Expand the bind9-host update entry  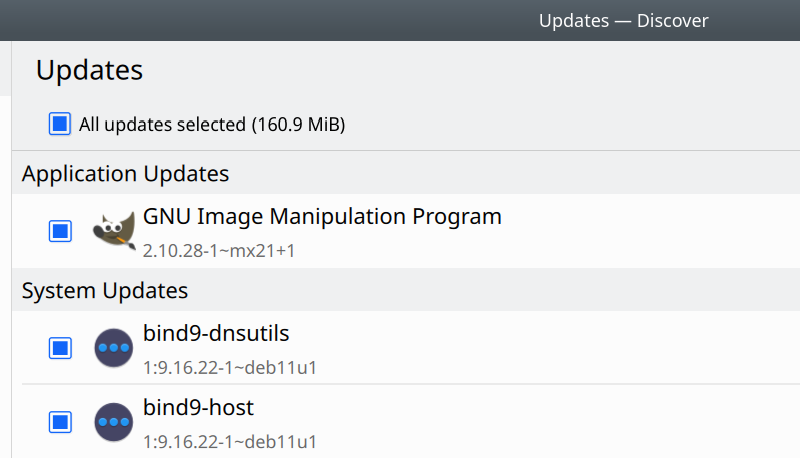pos(198,408)
